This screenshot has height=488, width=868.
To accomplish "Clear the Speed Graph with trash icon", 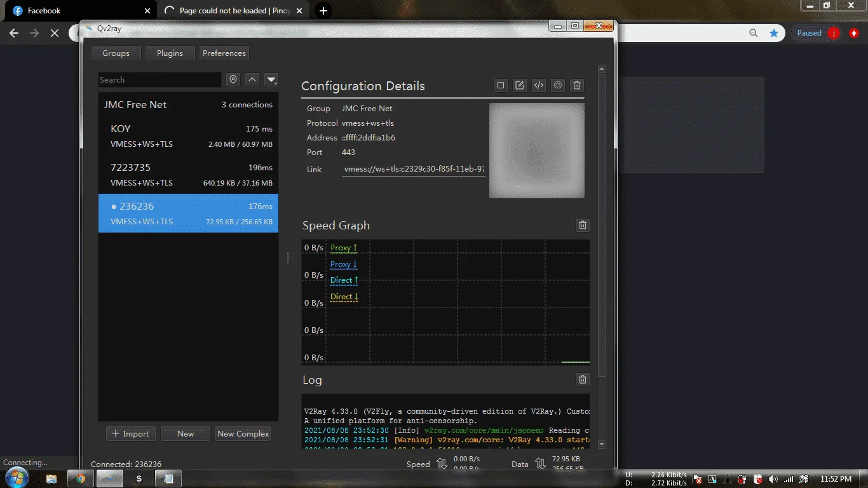I will tap(583, 225).
